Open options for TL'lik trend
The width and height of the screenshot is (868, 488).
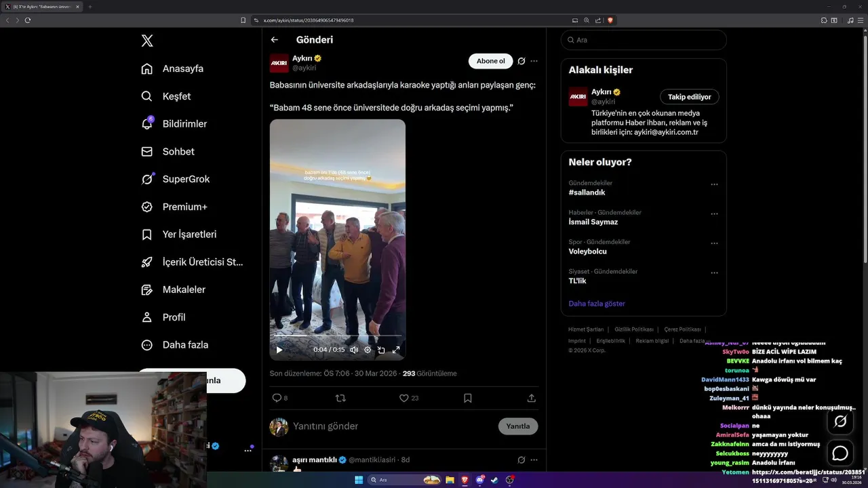pyautogui.click(x=714, y=272)
